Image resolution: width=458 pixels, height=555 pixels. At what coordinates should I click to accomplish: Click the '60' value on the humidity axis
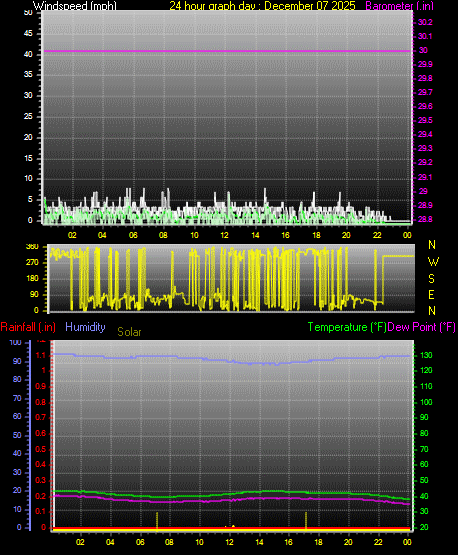pos(17,416)
